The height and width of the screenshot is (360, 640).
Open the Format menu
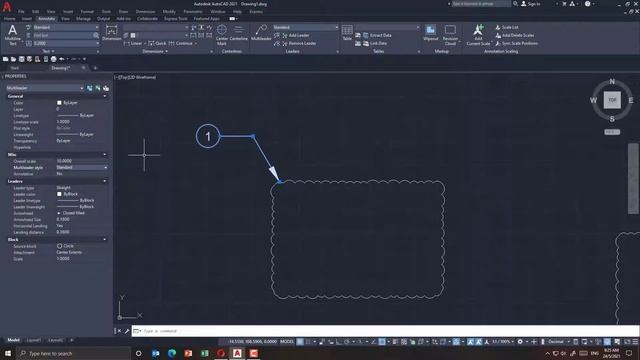[x=87, y=12]
